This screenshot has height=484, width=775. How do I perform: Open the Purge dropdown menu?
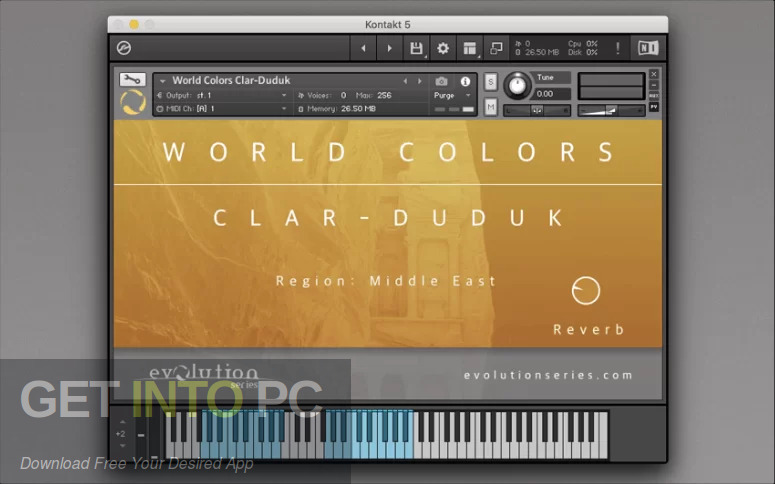(452, 95)
